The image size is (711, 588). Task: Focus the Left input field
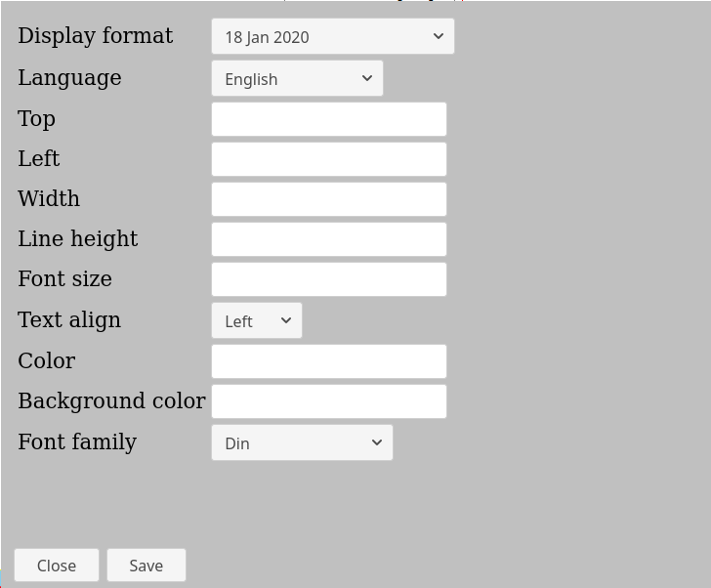(x=329, y=160)
